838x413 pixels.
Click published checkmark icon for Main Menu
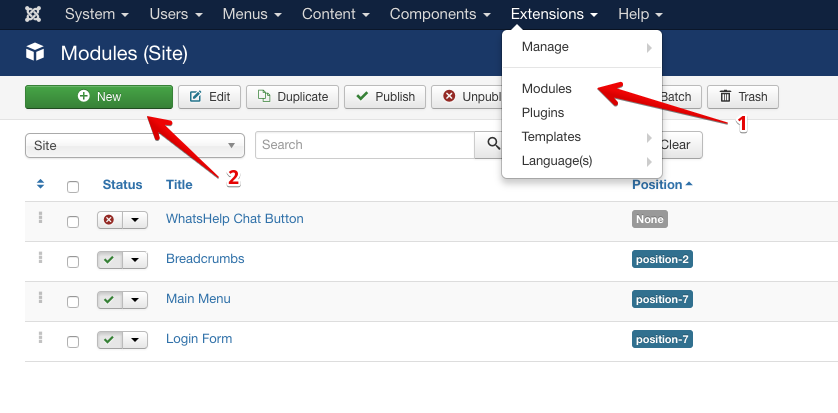110,300
